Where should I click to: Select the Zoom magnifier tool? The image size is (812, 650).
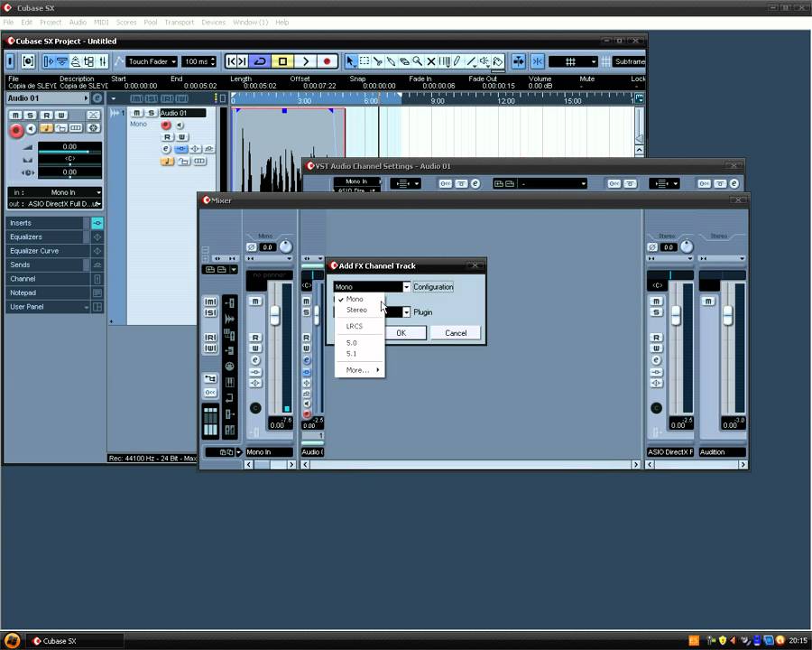[418, 61]
